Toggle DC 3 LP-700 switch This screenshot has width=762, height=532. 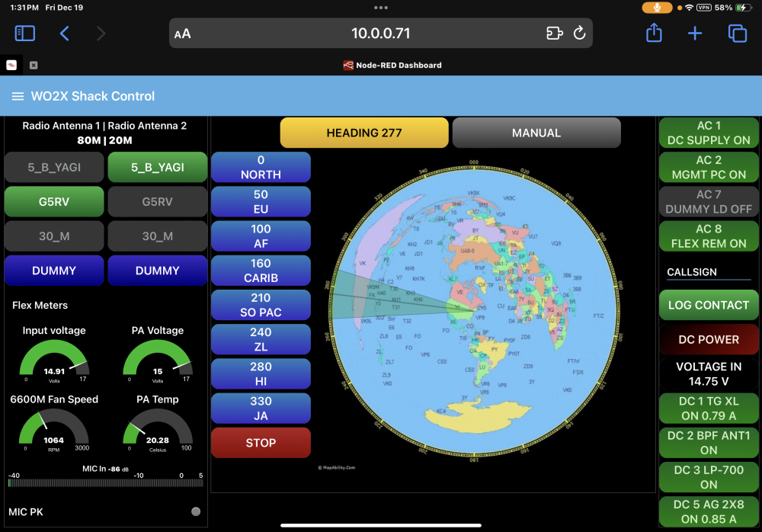[709, 477]
